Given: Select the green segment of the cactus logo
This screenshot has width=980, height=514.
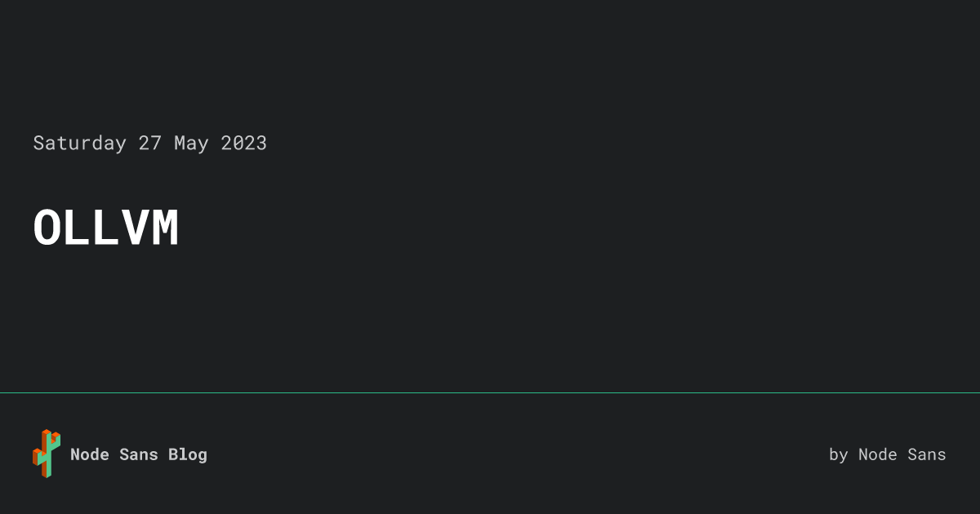Looking at the screenshot, I should [x=49, y=457].
